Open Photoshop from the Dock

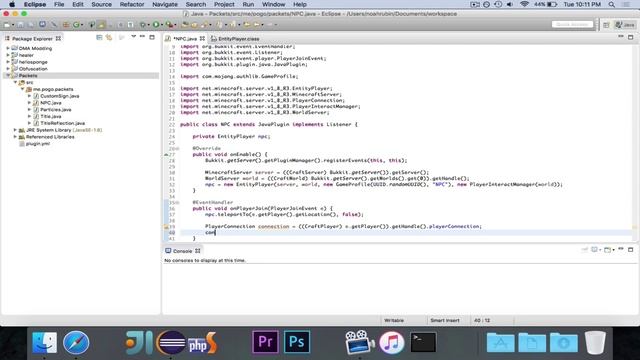[297, 342]
